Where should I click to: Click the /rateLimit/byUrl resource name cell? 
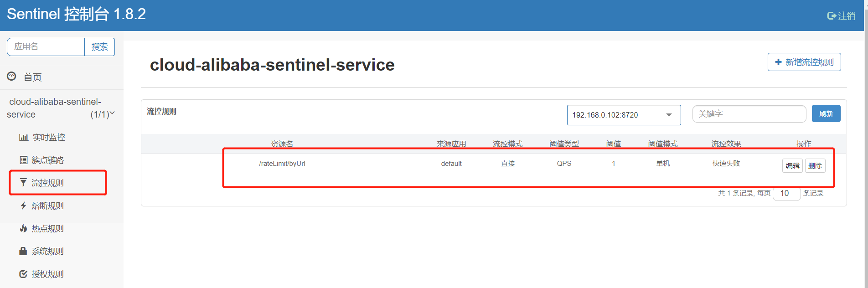coord(282,164)
